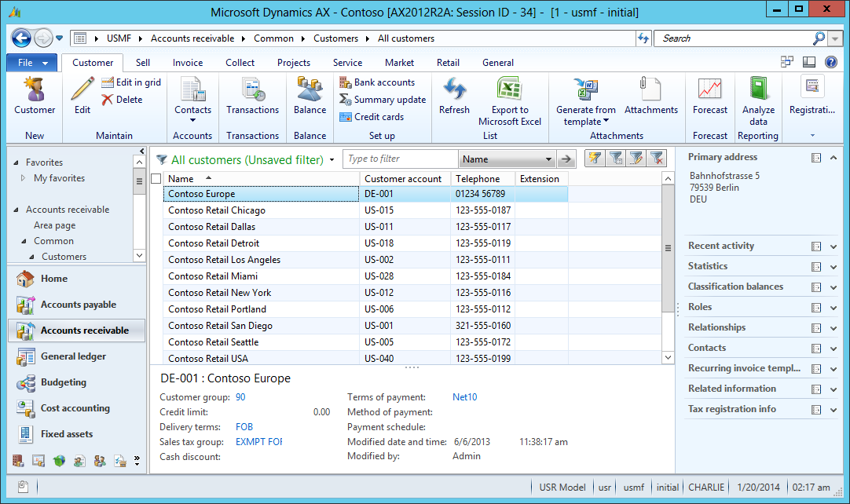Image resolution: width=850 pixels, height=504 pixels.
Task: Open the Contacts ribbon button
Action: click(x=193, y=99)
